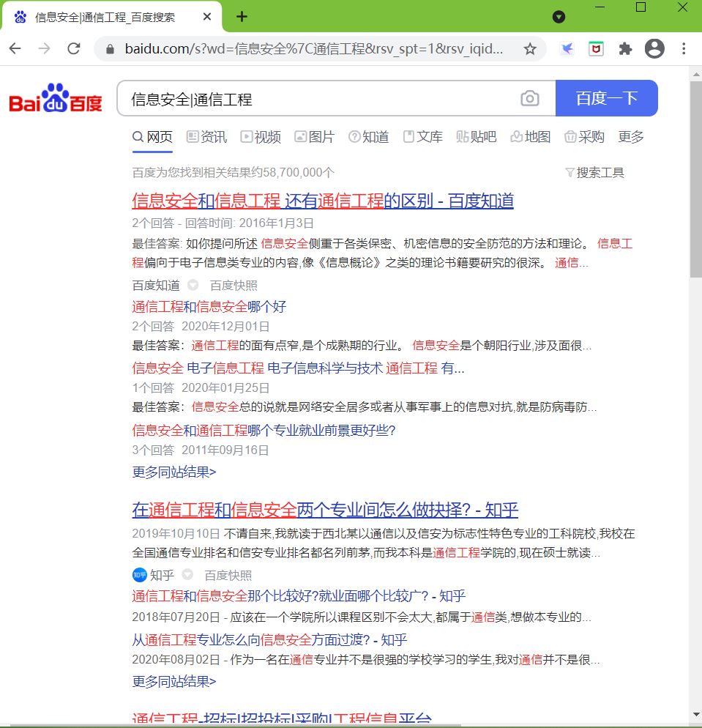This screenshot has width=702, height=728.
Task: Reload the current page
Action: tap(74, 48)
